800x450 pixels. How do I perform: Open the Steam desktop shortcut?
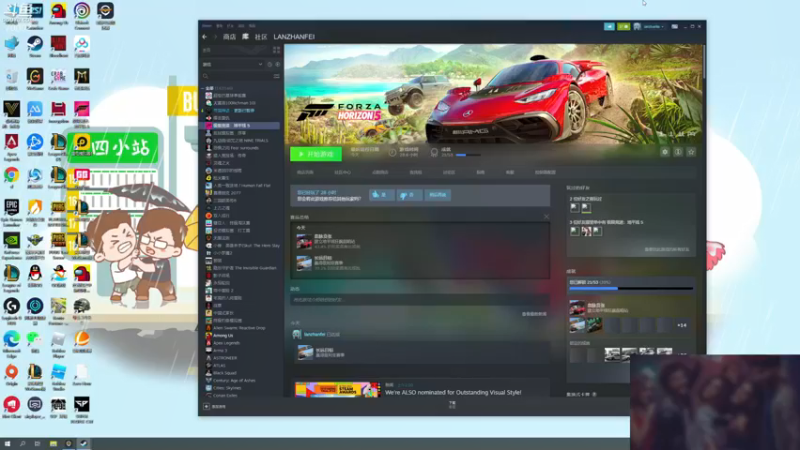tap(35, 46)
